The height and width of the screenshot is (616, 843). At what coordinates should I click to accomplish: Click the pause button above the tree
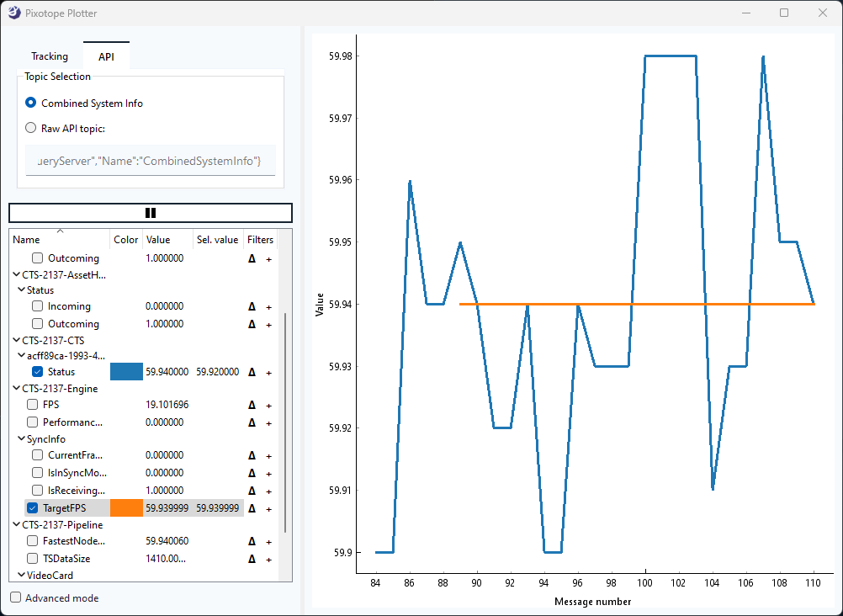click(151, 213)
